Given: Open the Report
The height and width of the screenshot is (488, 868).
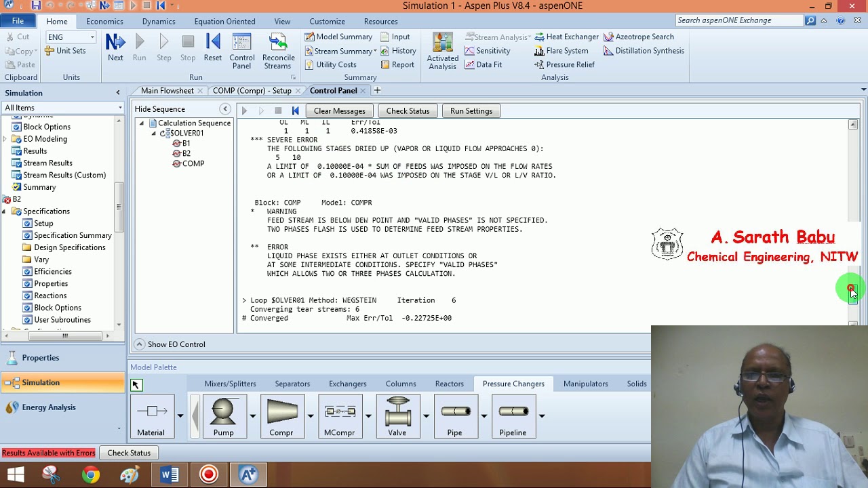Looking at the screenshot, I should coord(397,64).
